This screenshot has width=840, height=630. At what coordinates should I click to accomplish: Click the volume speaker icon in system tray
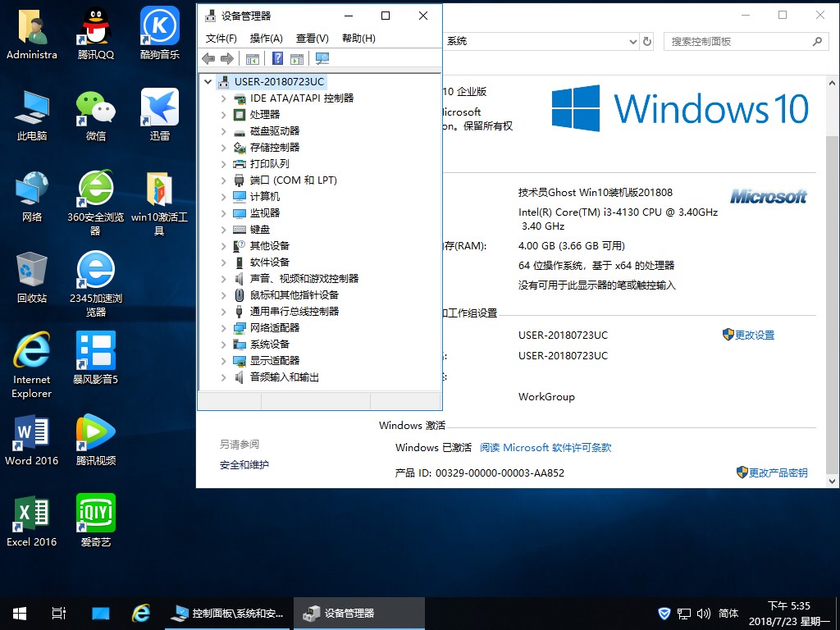(703, 614)
